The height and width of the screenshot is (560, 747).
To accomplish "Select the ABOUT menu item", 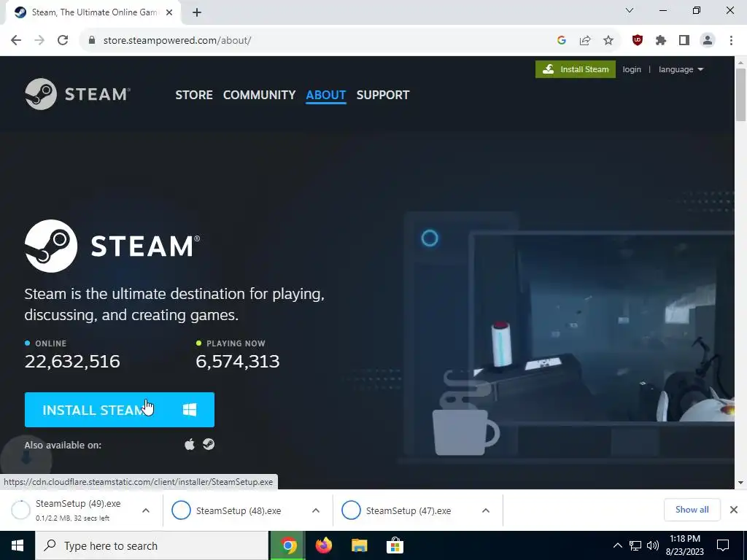I will click(326, 95).
